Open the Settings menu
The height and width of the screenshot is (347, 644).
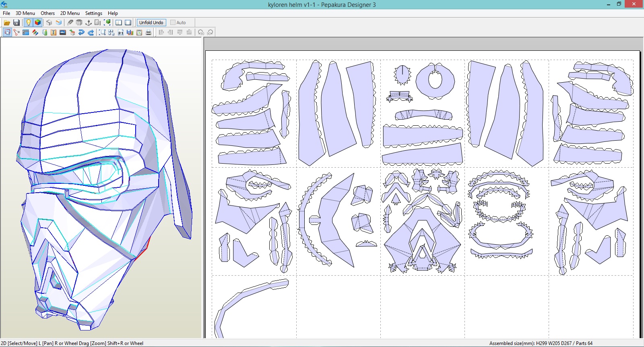[94, 13]
